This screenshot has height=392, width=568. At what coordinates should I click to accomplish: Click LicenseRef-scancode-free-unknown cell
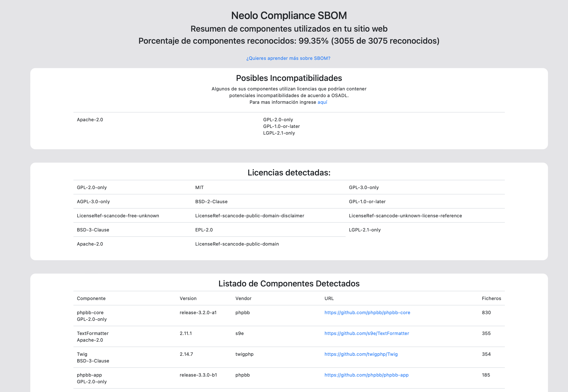118,216
